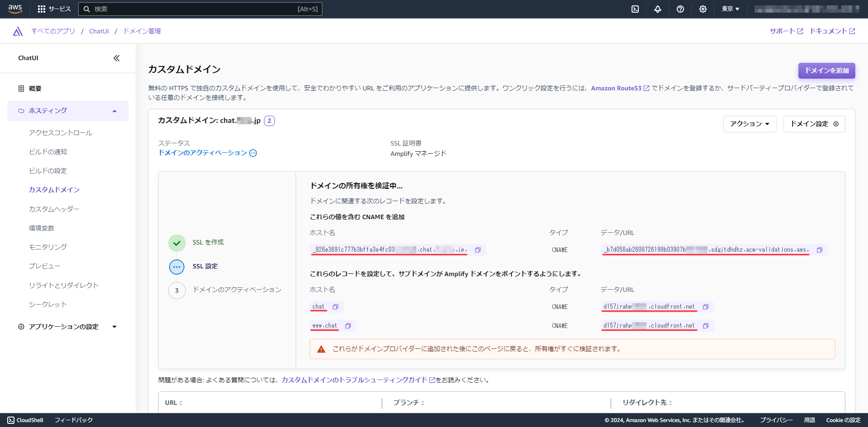Collapse the ChatUI sidebar
This screenshot has width=868, height=427.
pos(117,58)
